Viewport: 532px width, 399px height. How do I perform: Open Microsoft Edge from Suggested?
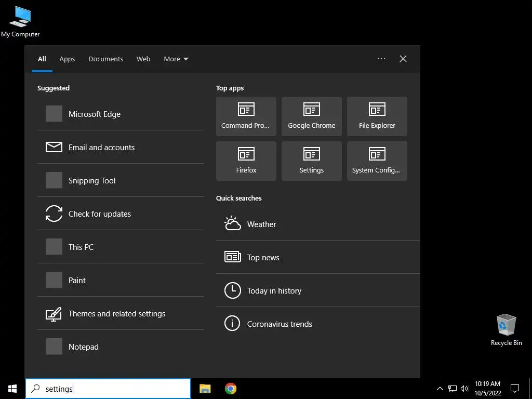pyautogui.click(x=121, y=114)
